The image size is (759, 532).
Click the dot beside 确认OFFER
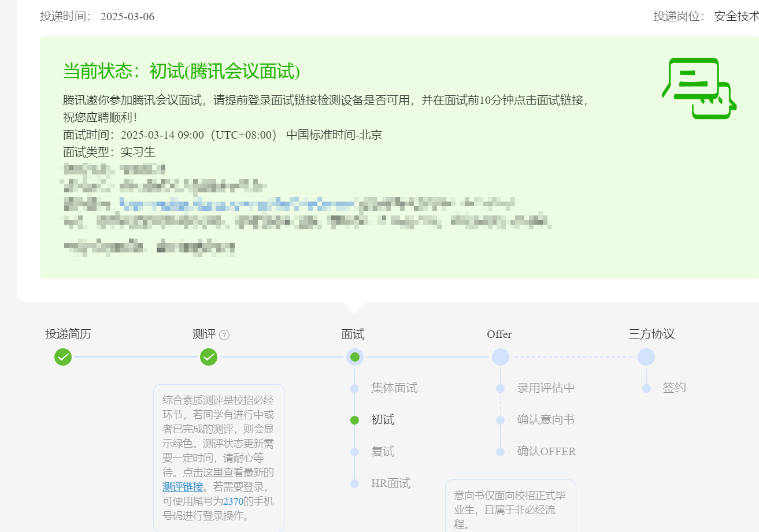[501, 452]
